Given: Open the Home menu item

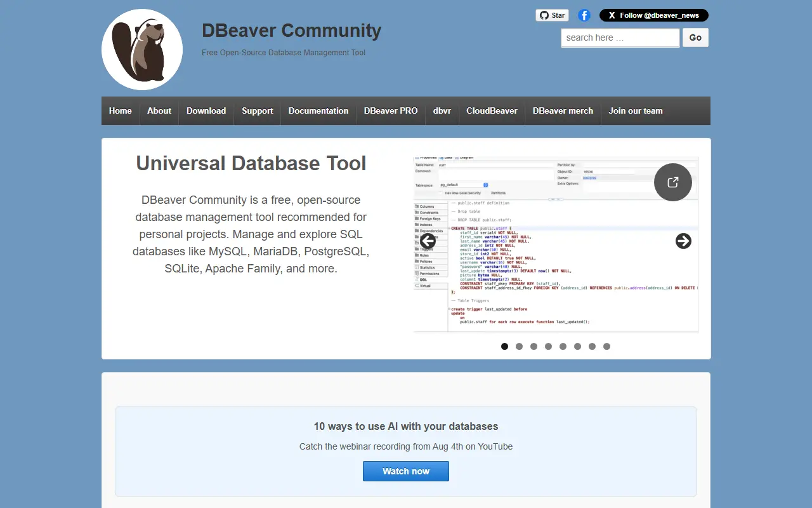Looking at the screenshot, I should (x=121, y=110).
